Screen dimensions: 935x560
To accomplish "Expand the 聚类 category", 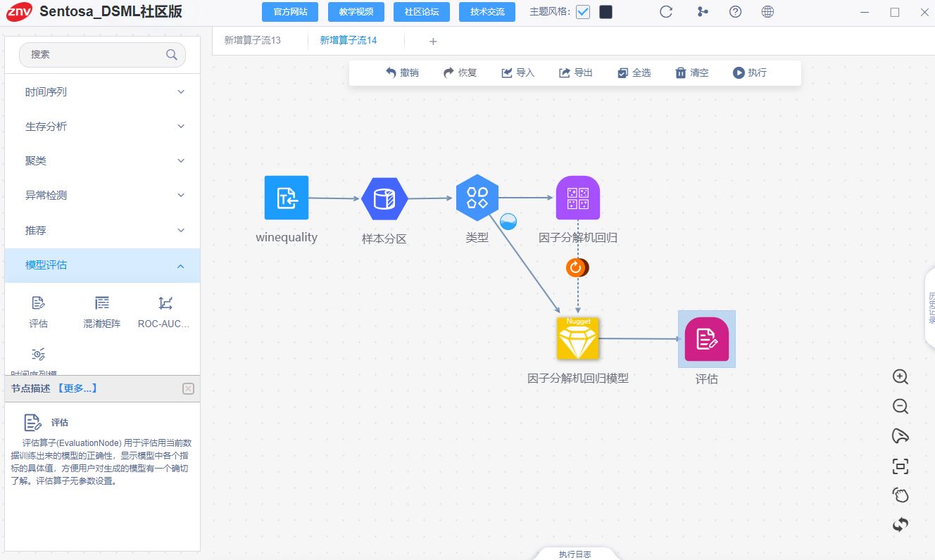I will click(x=102, y=161).
